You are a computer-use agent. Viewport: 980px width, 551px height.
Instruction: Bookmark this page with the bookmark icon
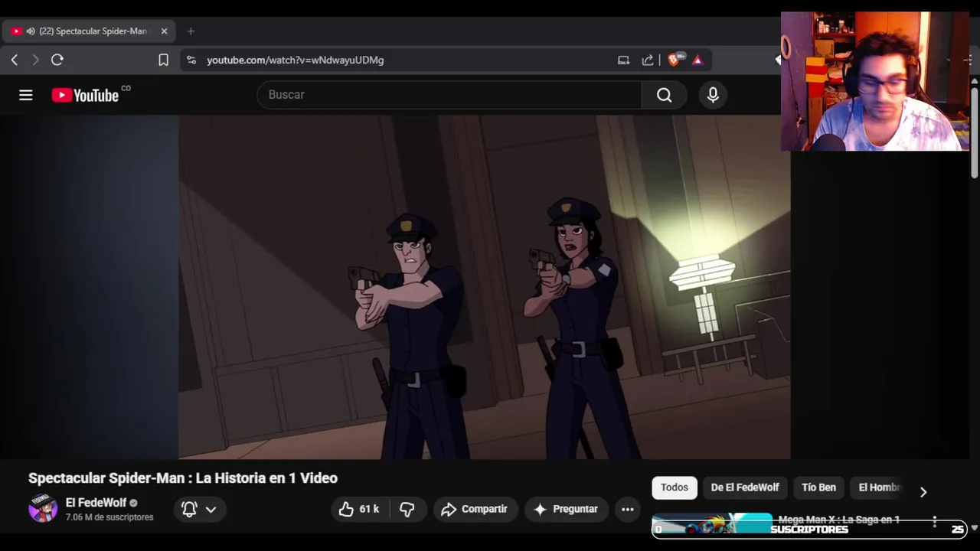(163, 60)
